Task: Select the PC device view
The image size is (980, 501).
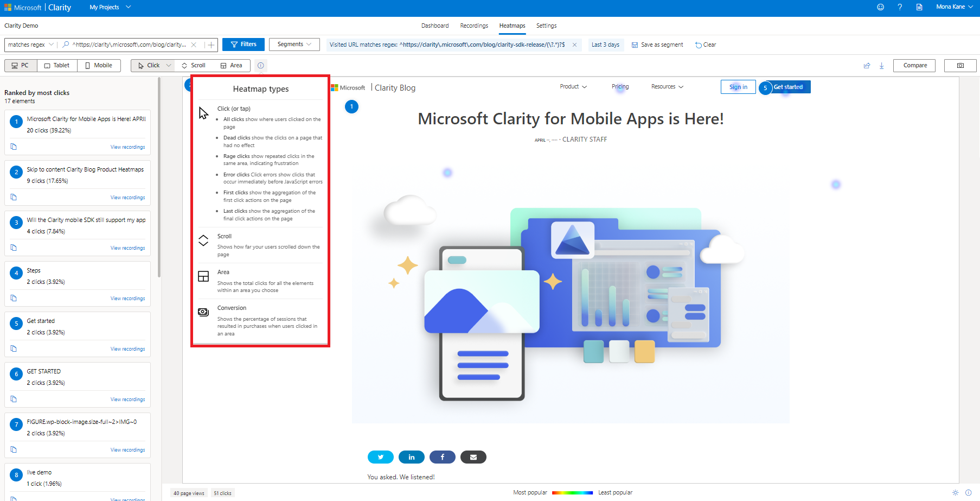Action: pos(21,65)
